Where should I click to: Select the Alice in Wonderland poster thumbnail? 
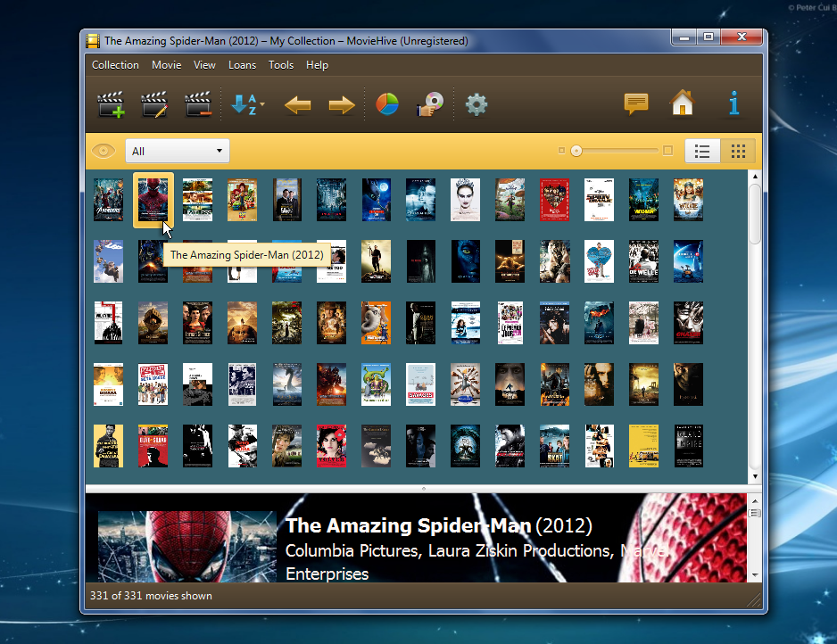pos(510,200)
